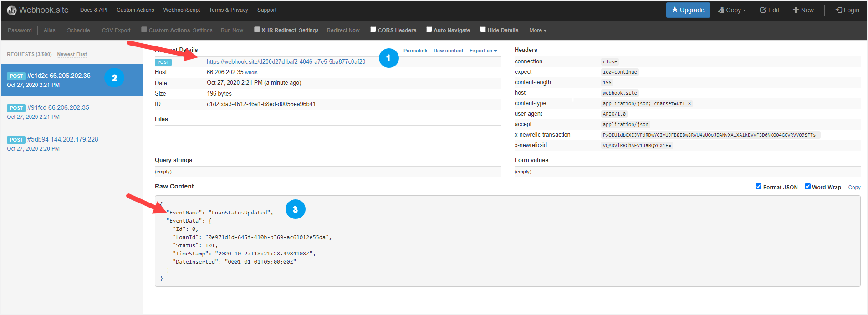868x315 pixels.
Task: Click the webhook.site request URL
Action: pyautogui.click(x=286, y=61)
